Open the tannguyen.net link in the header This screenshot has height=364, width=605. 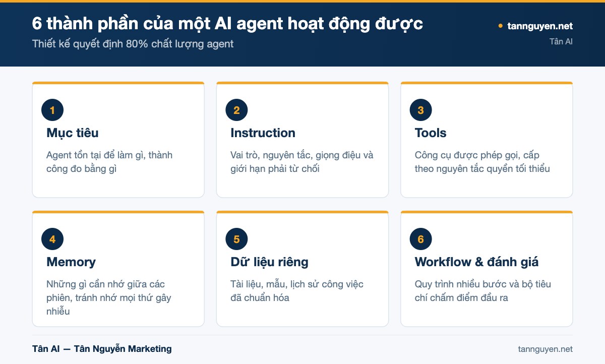pos(540,26)
